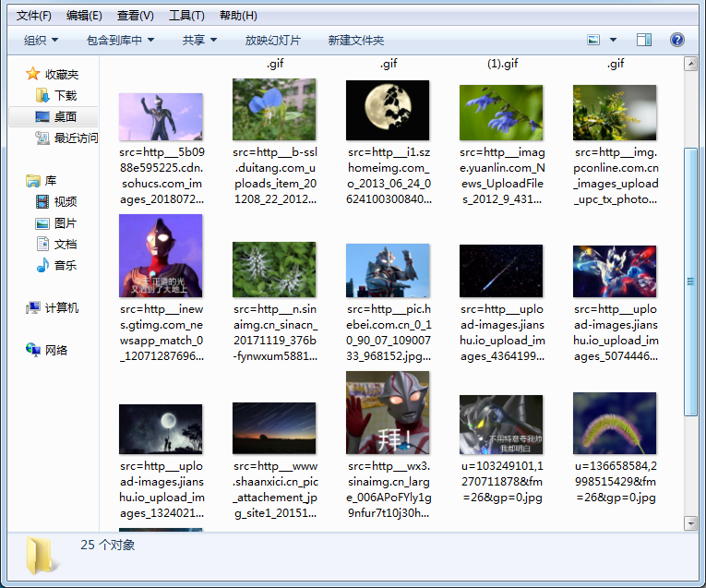Open 下载 folder in sidebar
Screen dimensions: 706x588
pyautogui.click(x=56, y=95)
